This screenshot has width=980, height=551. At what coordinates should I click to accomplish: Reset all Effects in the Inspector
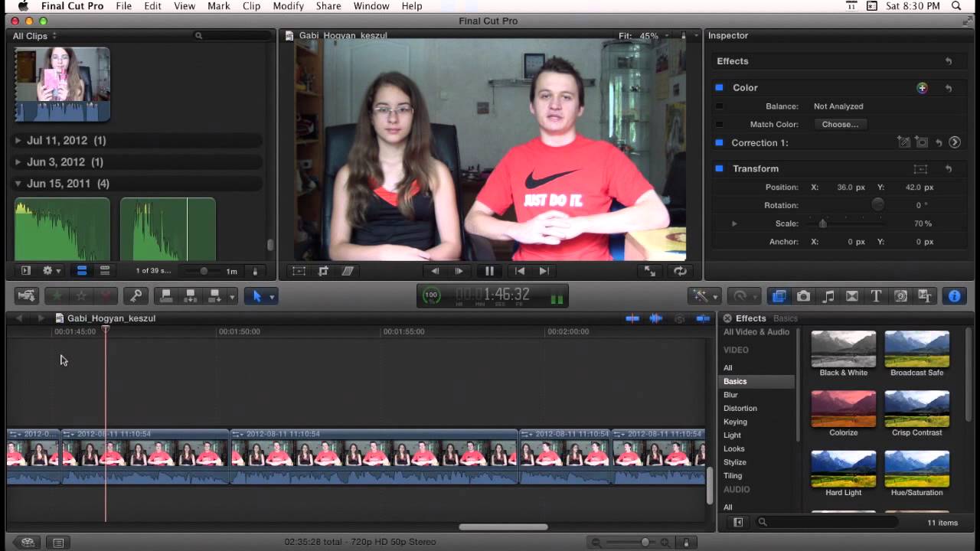click(x=949, y=61)
